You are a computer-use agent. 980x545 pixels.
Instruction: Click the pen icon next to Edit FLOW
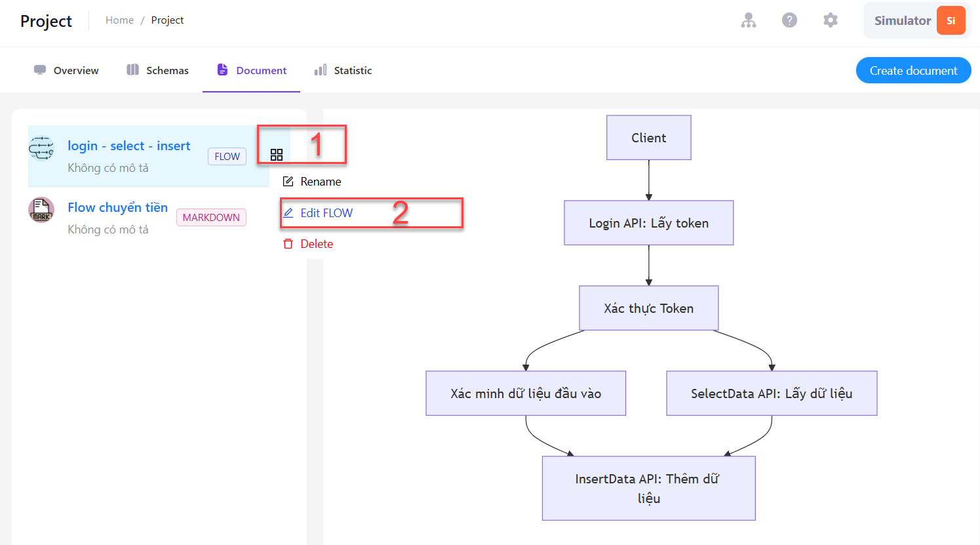[288, 213]
